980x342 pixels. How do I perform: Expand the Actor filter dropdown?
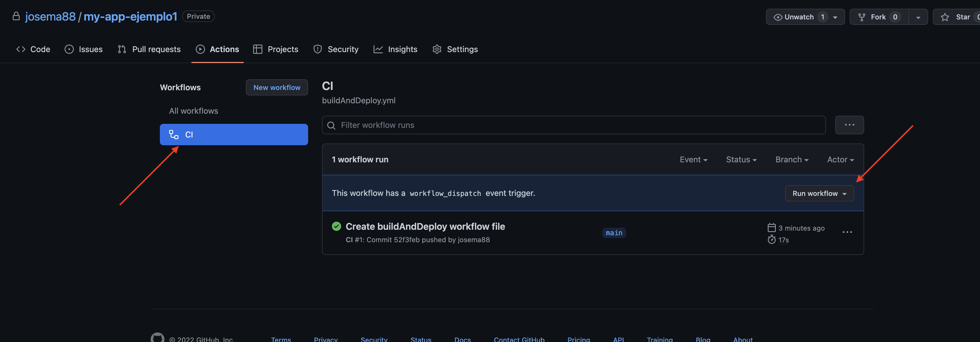pos(840,160)
